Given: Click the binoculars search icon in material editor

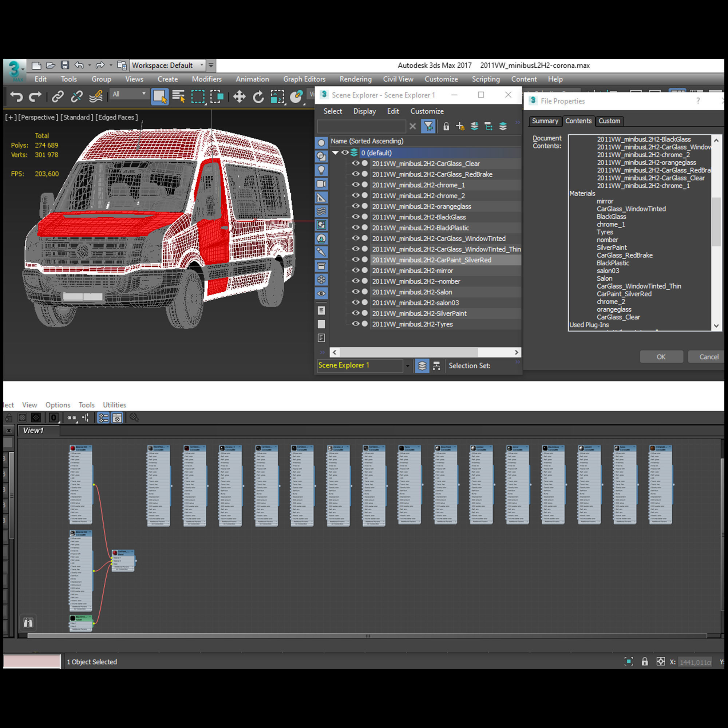Looking at the screenshot, I should (28, 622).
